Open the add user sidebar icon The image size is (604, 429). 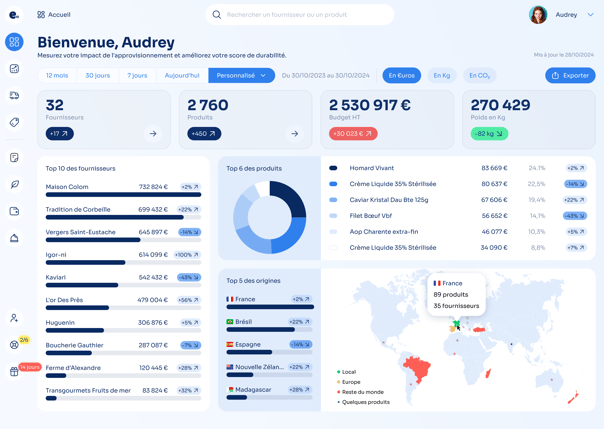coord(14,318)
